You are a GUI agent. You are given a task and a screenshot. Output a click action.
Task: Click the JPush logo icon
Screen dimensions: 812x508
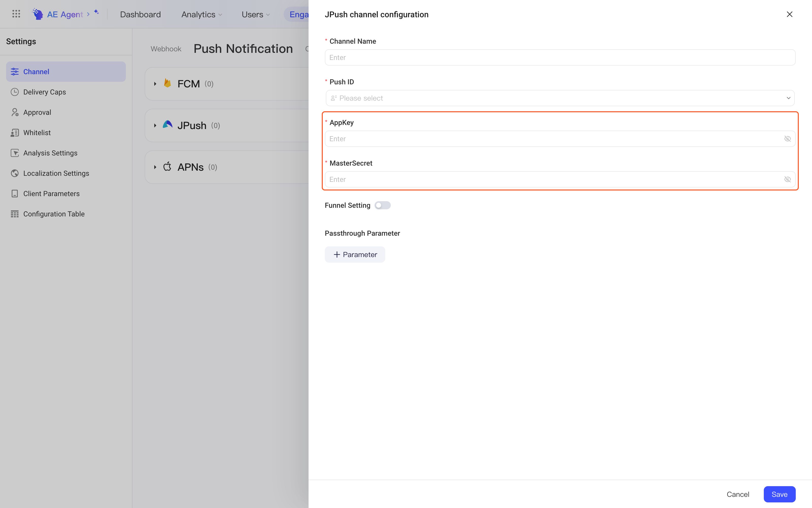(x=167, y=125)
